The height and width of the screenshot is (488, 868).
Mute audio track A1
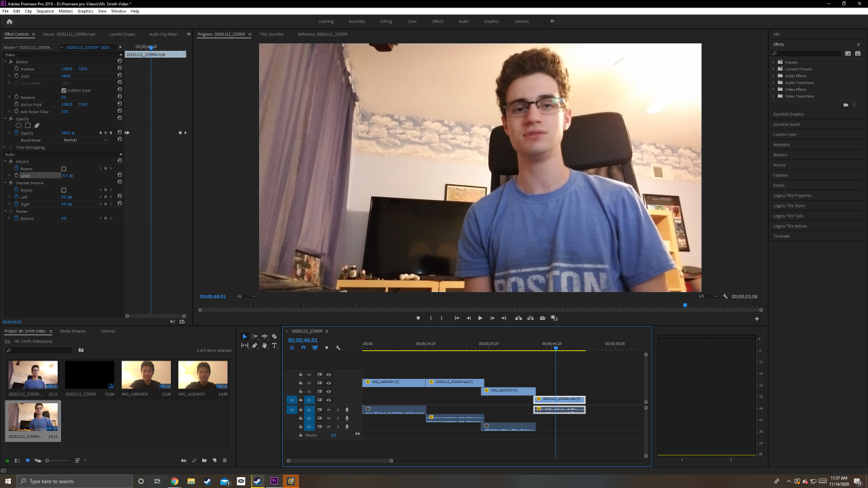[x=329, y=409]
